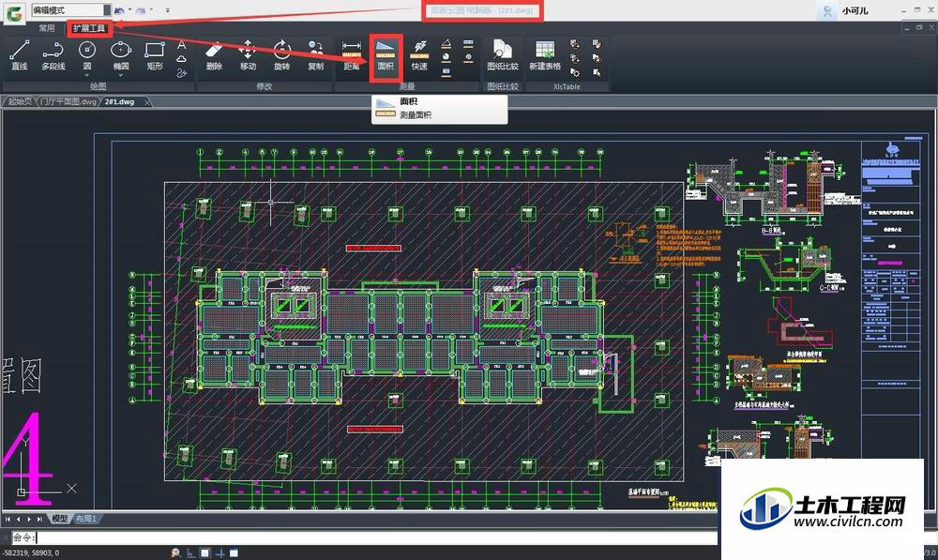Restore the inner drawing window

(919, 28)
